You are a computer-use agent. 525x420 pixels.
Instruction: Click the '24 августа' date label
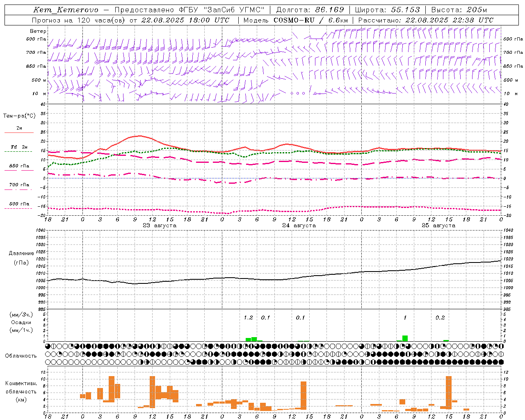tap(299, 226)
